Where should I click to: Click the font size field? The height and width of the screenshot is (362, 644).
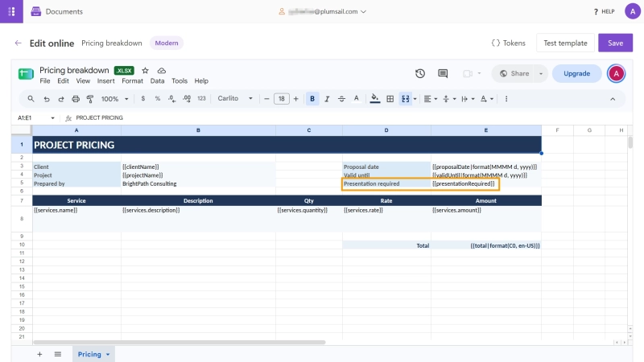[x=281, y=99]
